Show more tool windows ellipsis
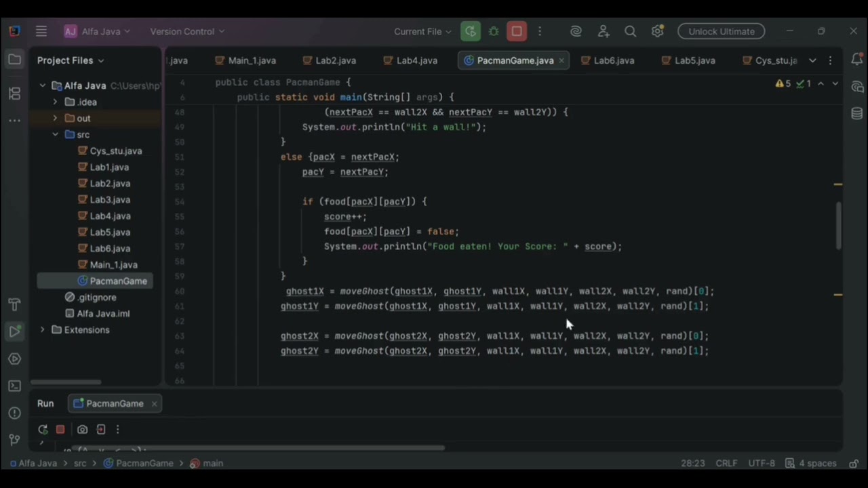 [14, 121]
